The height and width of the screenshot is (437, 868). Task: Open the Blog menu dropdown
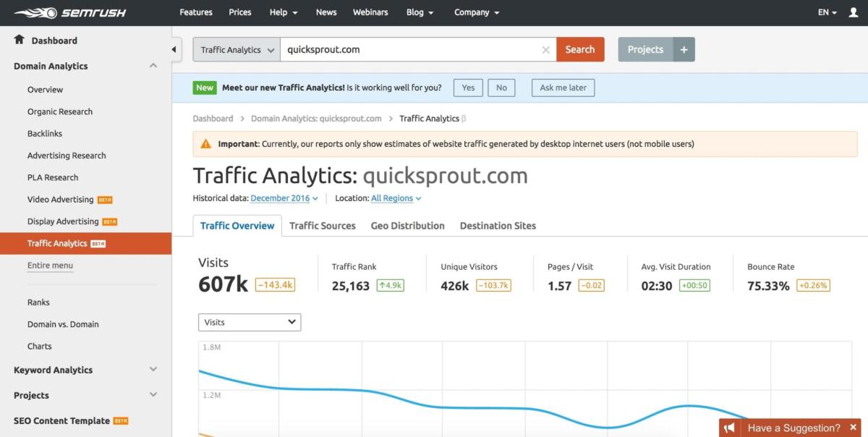420,12
